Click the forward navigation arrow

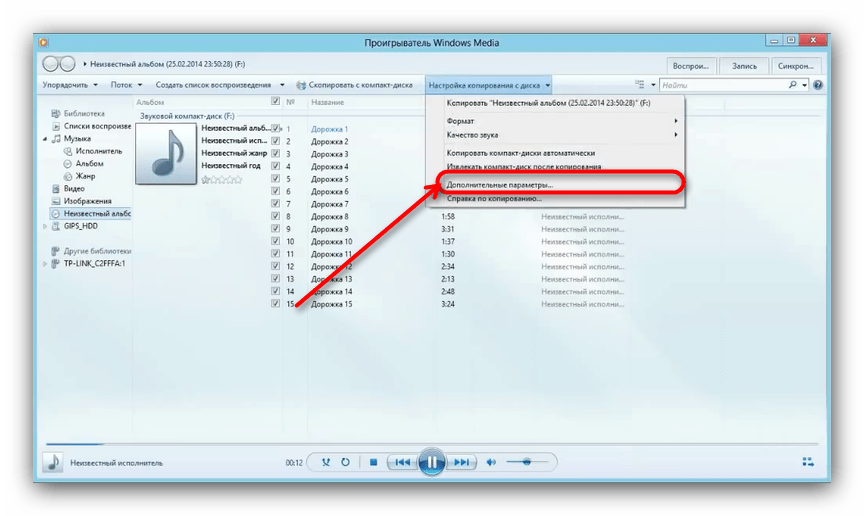pos(67,64)
